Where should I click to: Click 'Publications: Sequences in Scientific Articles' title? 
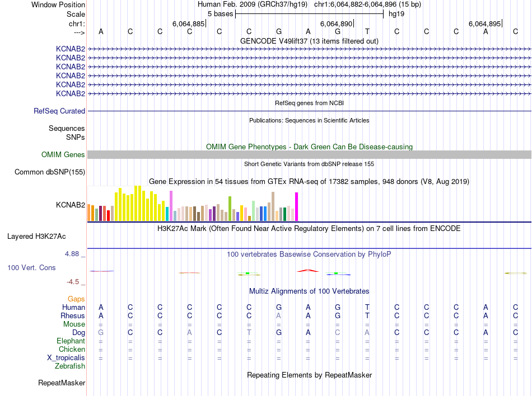309,120
